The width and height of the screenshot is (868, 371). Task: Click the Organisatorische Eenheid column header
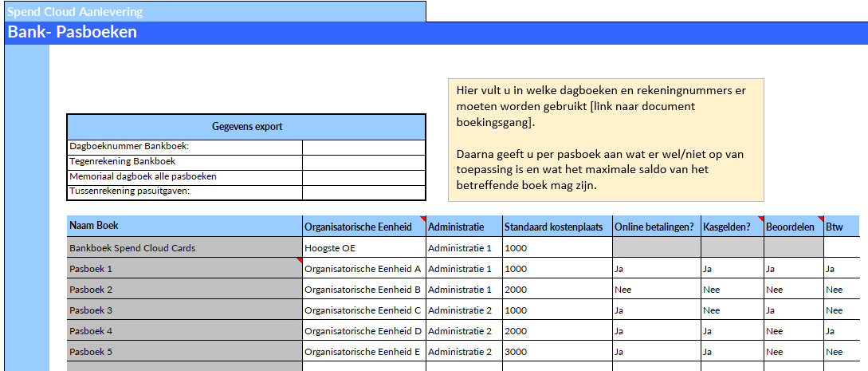pyautogui.click(x=363, y=227)
